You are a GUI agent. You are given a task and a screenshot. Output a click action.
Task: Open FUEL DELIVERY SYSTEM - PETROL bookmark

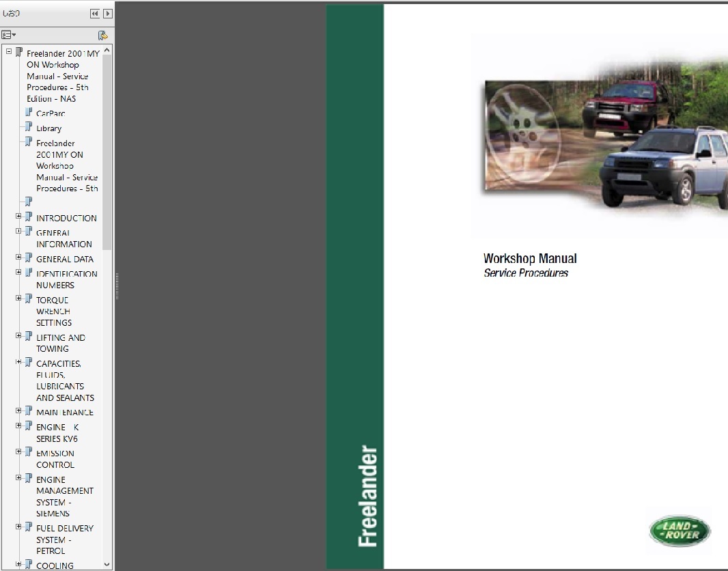[x=64, y=540]
